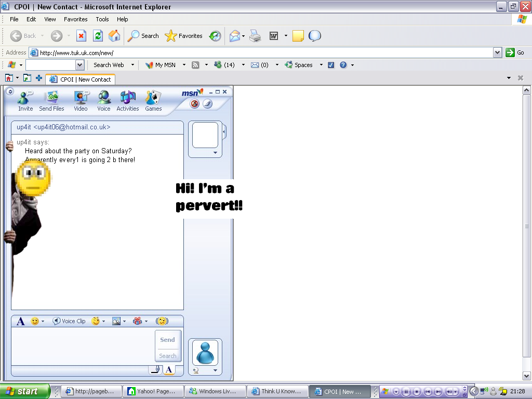Screen dimensions: 532x399
Task: Switch to the Windows Live taskbar item
Action: [215, 391]
